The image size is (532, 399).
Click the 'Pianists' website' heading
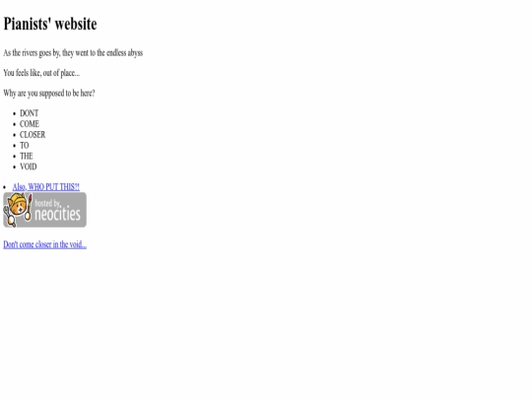50,24
